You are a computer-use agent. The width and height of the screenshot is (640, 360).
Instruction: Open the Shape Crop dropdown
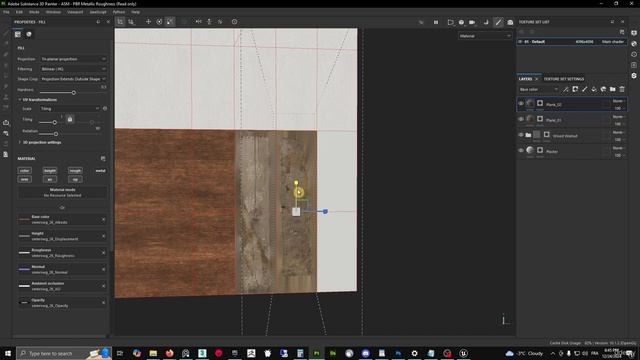coord(73,79)
